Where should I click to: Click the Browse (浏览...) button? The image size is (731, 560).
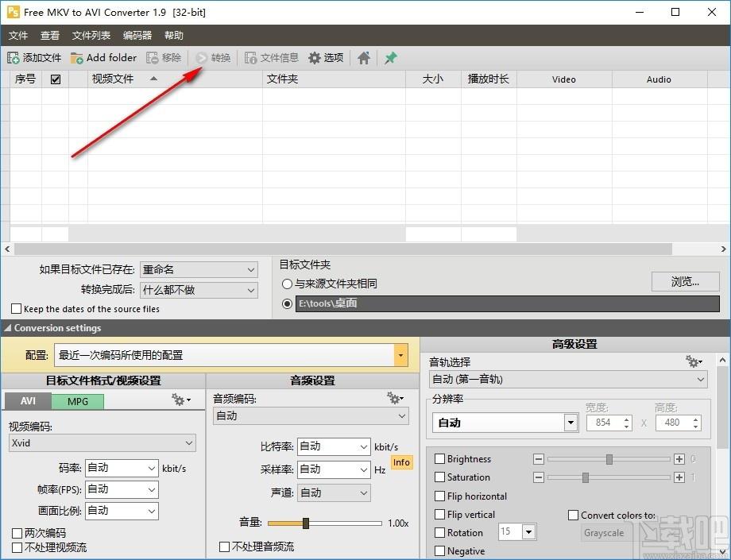point(685,281)
